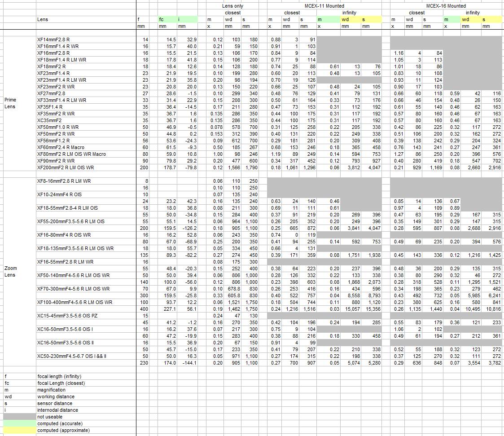
Task: Click the XF80mmF2 R LM OIS WR Macro cell
Action: click(86, 154)
